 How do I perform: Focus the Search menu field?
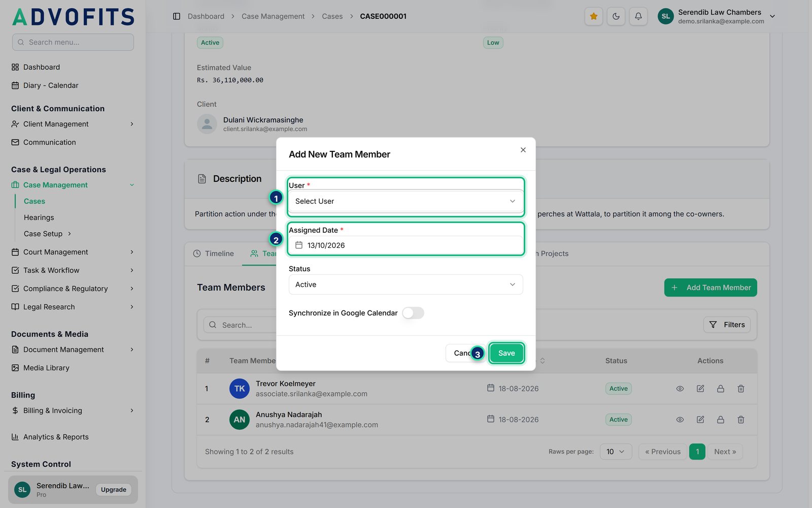click(73, 42)
